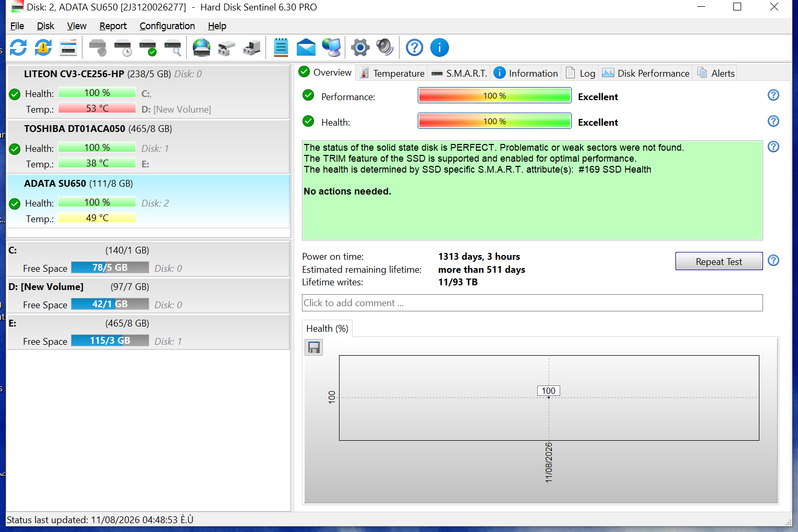Click the disk panel window toolbar icon
The height and width of the screenshot is (532, 798).
pyautogui.click(x=68, y=47)
